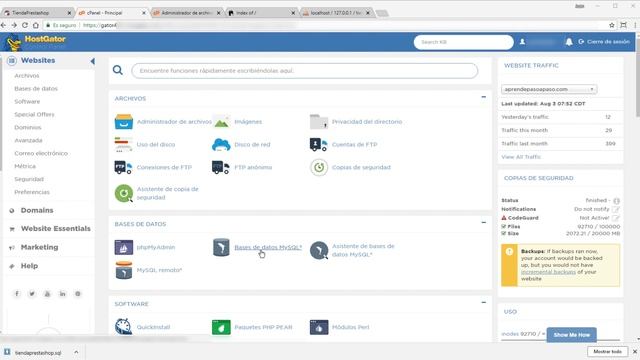Bookmark page with the star icon
This screenshot has width=640, height=360.
coord(611,25)
